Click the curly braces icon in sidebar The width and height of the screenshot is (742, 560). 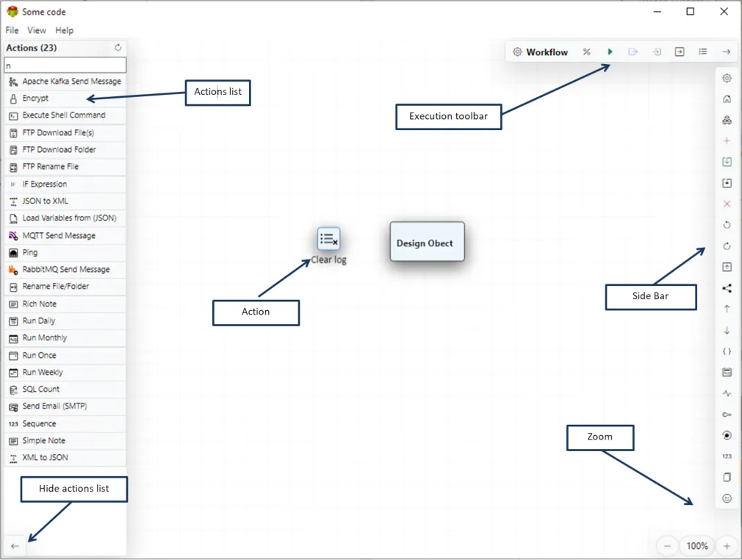click(727, 352)
